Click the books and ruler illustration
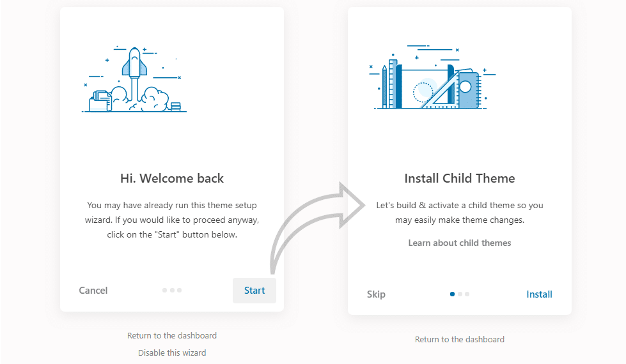This screenshot has width=626, height=364. (432, 77)
